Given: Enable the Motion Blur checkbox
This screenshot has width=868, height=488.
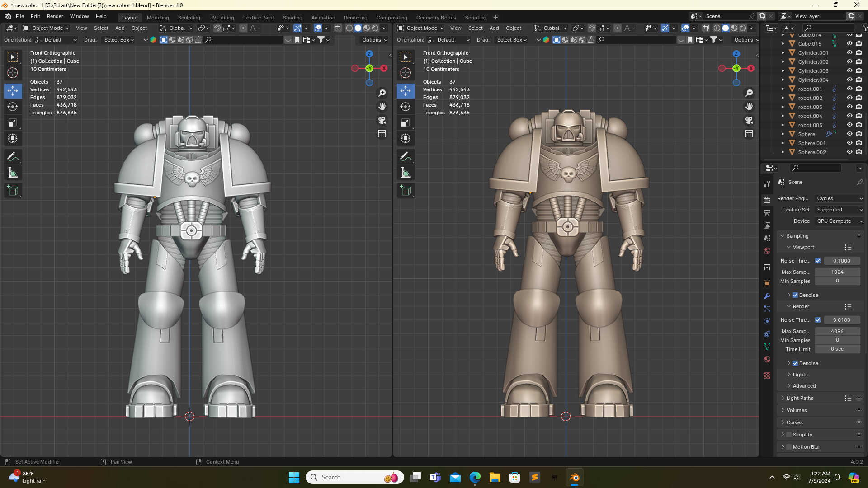Looking at the screenshot, I should tap(789, 446).
